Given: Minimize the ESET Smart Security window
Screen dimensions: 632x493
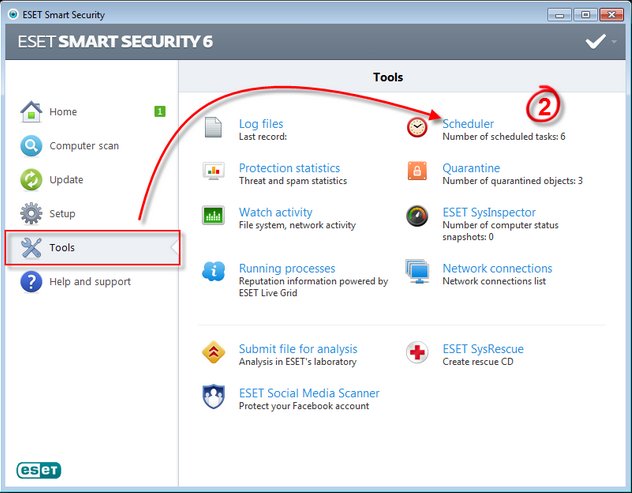Looking at the screenshot, I should point(559,15).
